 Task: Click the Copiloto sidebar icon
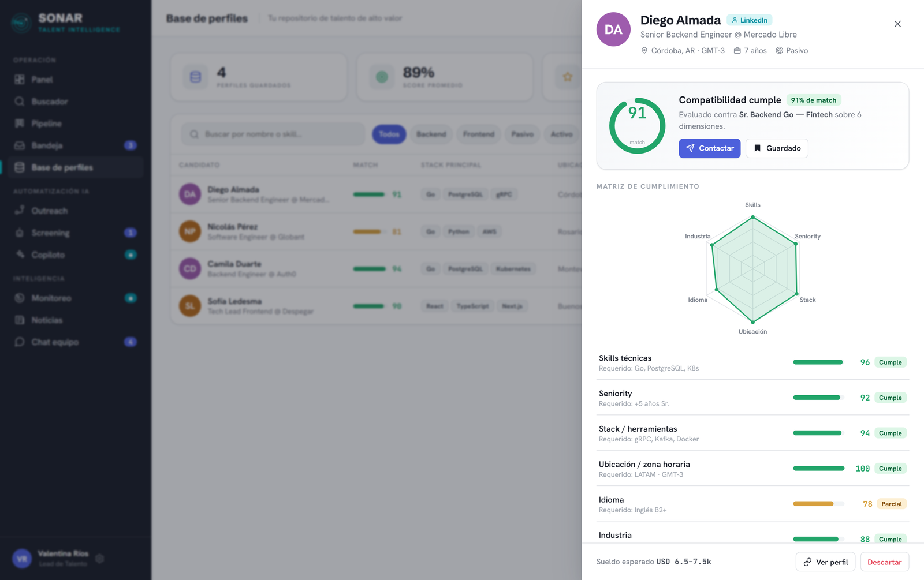tap(20, 255)
